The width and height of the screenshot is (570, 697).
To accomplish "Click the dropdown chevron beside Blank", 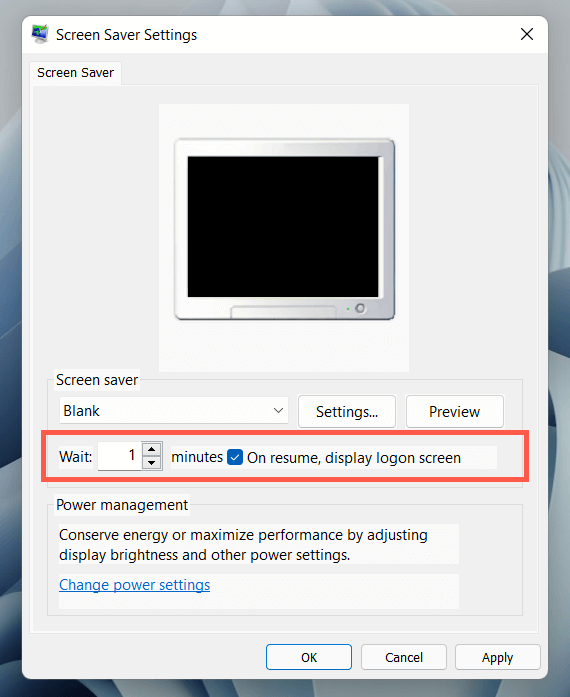I will (278, 411).
